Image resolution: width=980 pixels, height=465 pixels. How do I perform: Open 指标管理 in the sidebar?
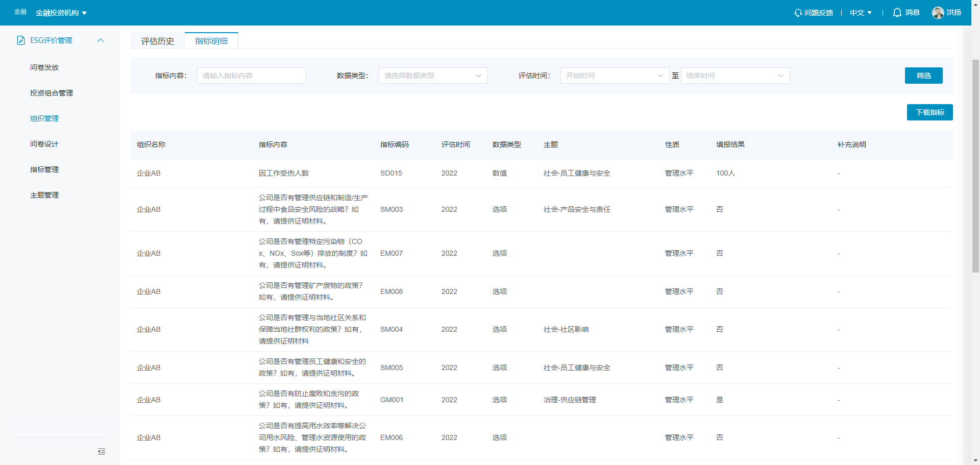pos(44,169)
